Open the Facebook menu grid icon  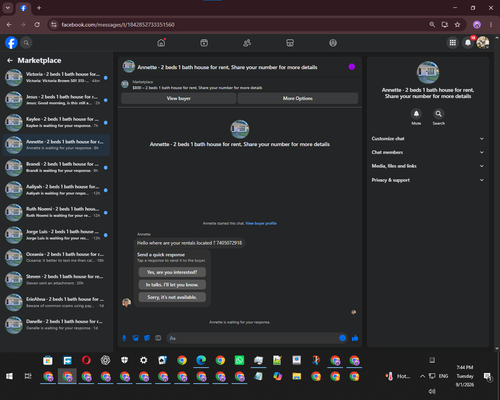click(x=453, y=43)
